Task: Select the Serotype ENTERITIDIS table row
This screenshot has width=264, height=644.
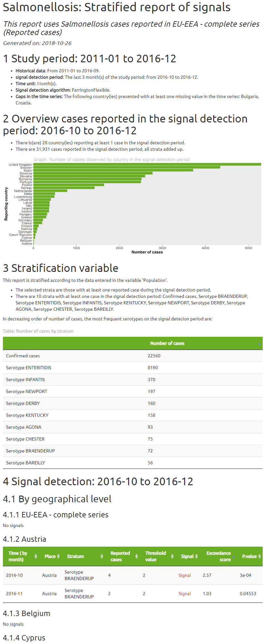Action: (133, 368)
